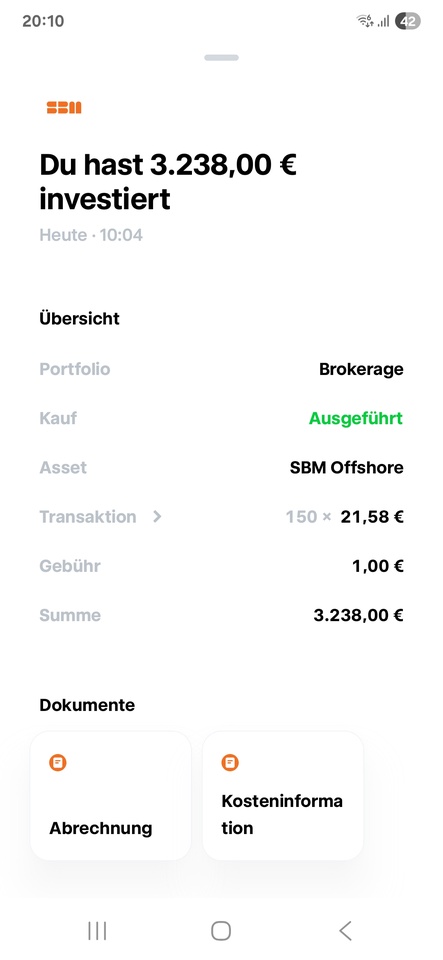This screenshot has width=443, height=960.
Task: Tap the Übersicht section heading
Action: click(80, 318)
